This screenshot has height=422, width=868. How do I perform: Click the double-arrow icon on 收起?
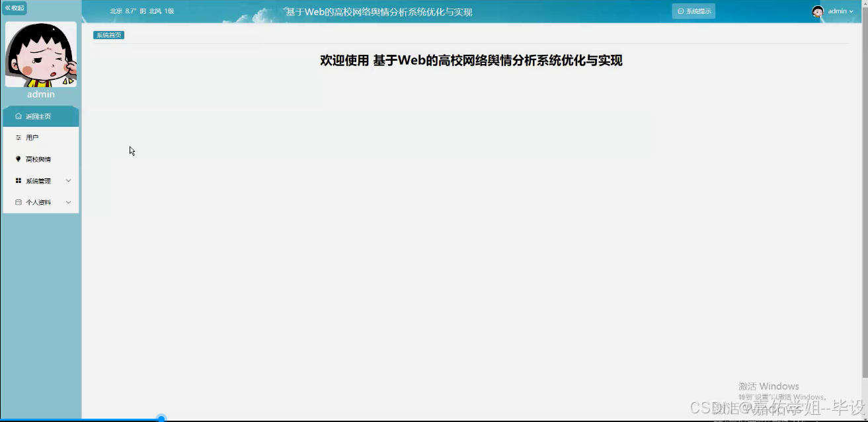pos(8,8)
